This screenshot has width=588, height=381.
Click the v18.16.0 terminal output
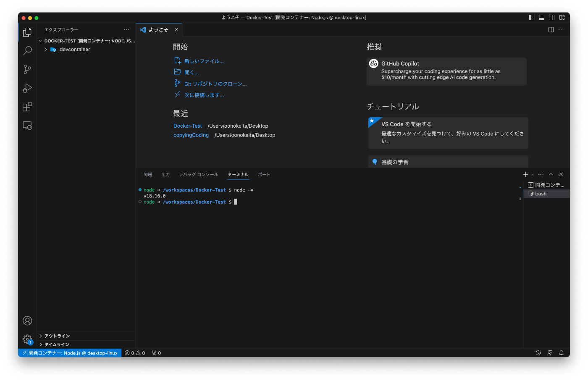pos(155,196)
